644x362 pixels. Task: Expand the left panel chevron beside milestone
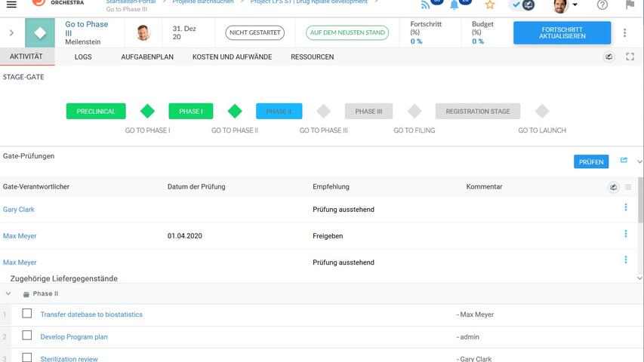point(11,33)
